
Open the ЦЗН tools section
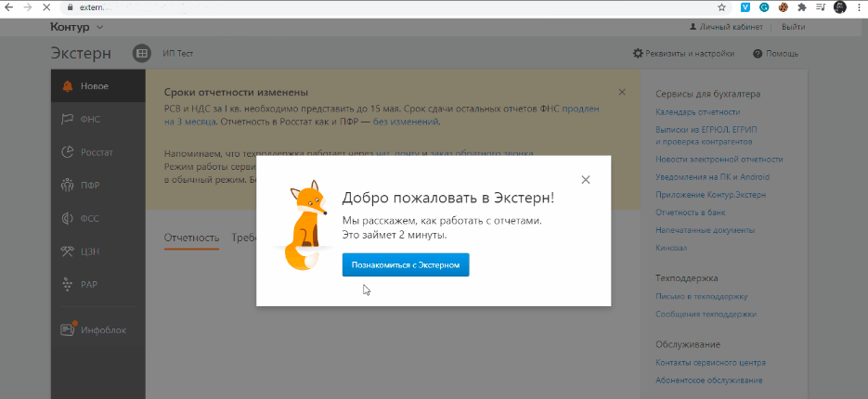coord(98,251)
